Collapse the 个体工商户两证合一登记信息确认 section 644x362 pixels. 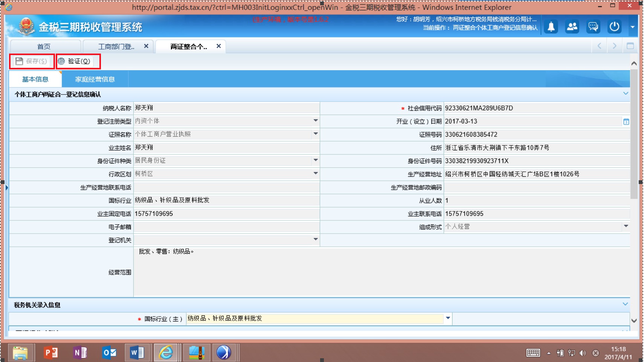point(626,94)
